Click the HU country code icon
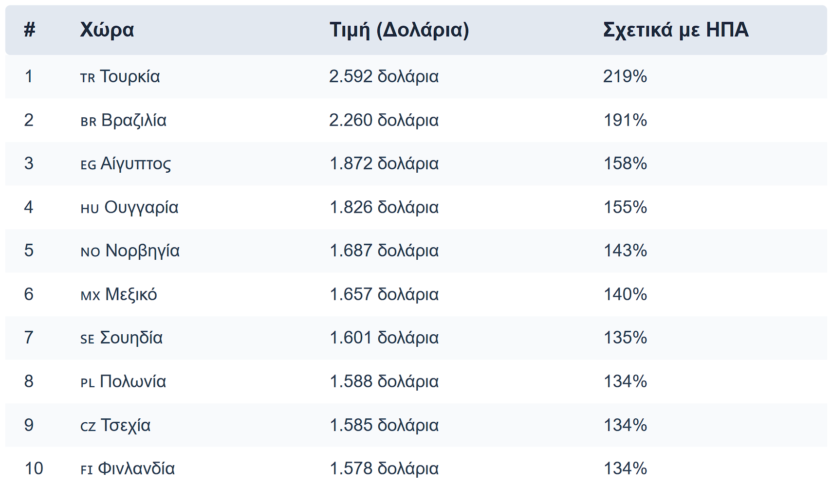This screenshot has width=831, height=504. [x=90, y=209]
